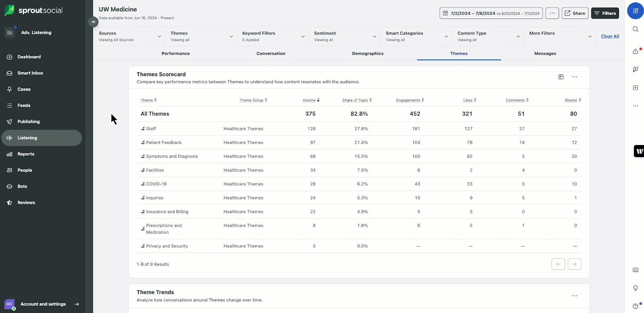Open the date range picker

tap(491, 13)
